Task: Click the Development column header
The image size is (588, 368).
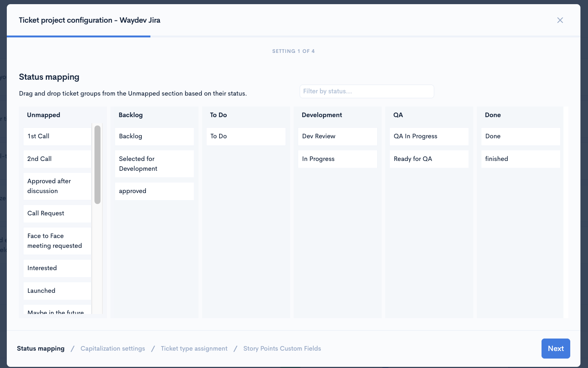Action: pos(322,115)
